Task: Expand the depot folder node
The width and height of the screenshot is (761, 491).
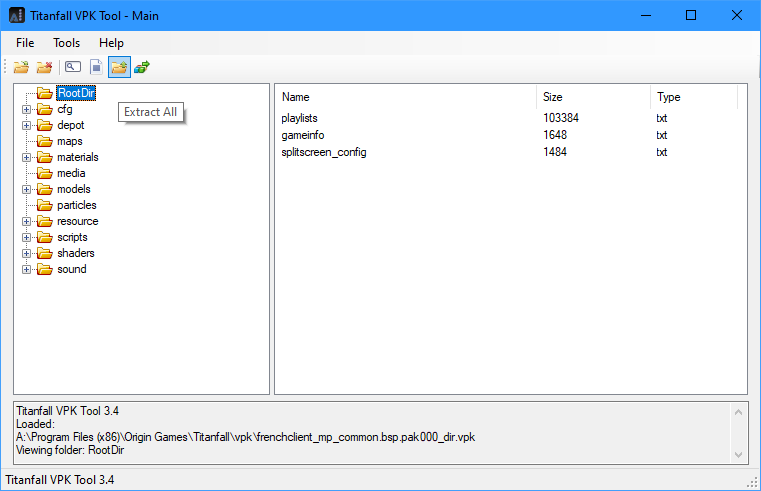Action: 27,126
